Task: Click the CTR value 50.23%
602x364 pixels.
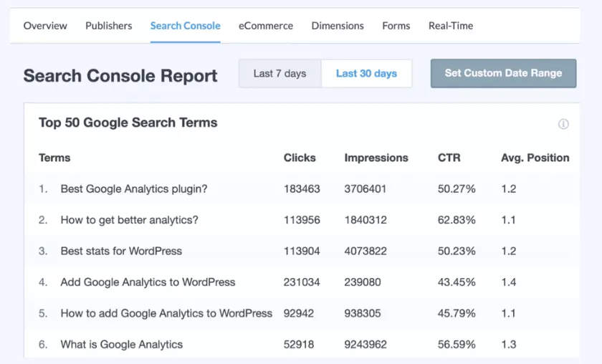Action: pos(457,251)
